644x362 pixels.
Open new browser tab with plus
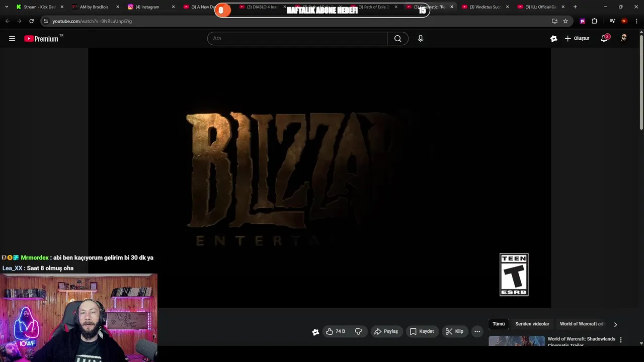point(575,7)
